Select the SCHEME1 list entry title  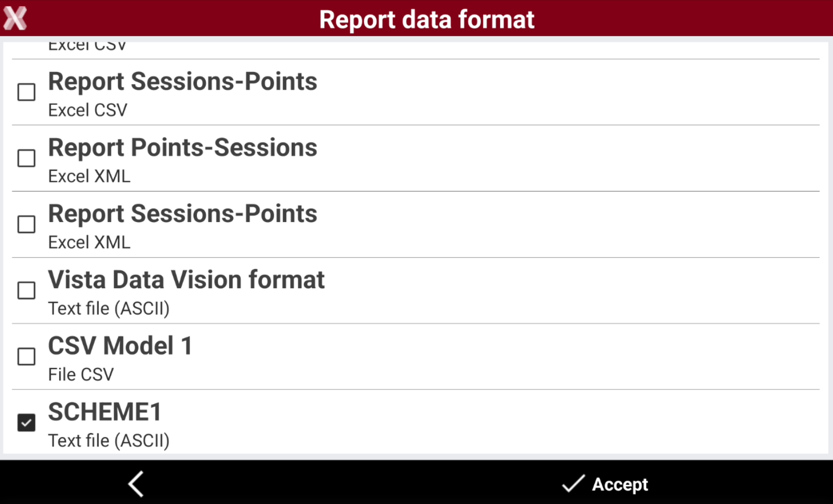[x=105, y=412]
